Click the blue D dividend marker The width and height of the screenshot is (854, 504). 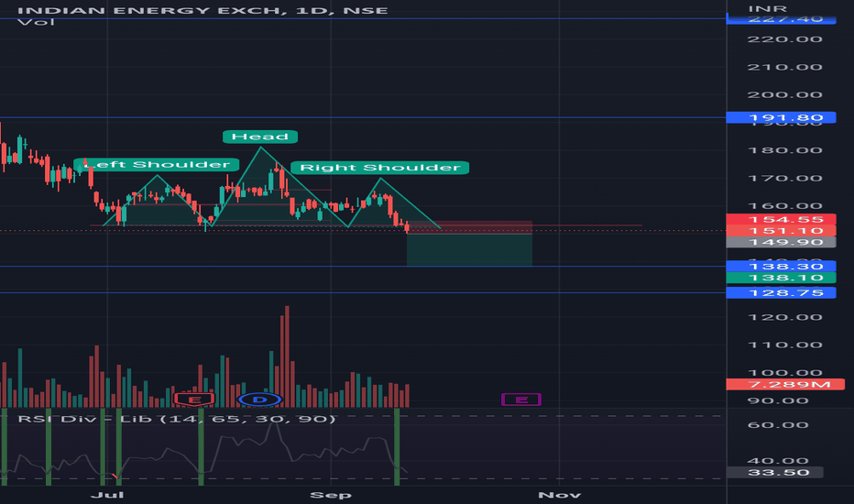point(260,400)
